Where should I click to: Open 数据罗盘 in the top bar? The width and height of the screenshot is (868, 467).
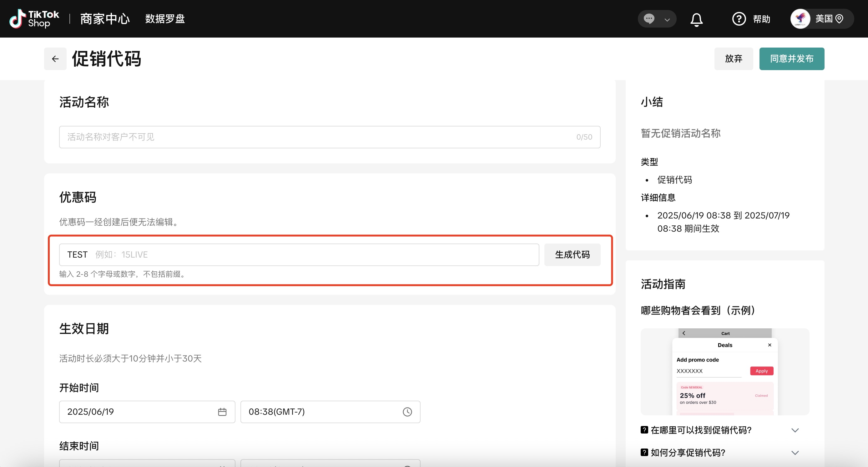(165, 19)
